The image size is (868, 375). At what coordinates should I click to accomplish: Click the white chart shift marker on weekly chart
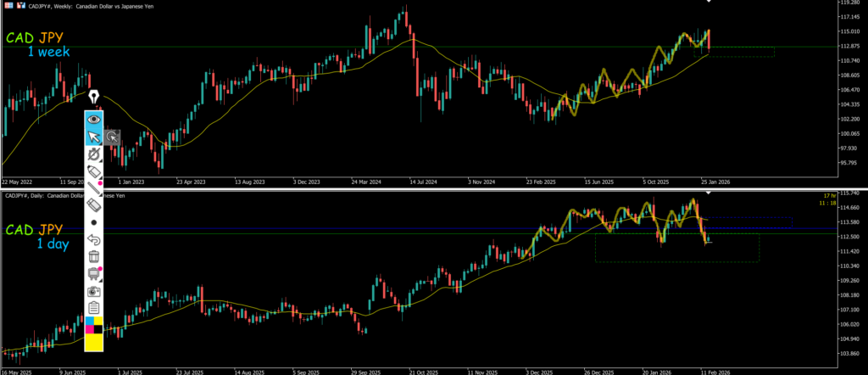point(709,3)
